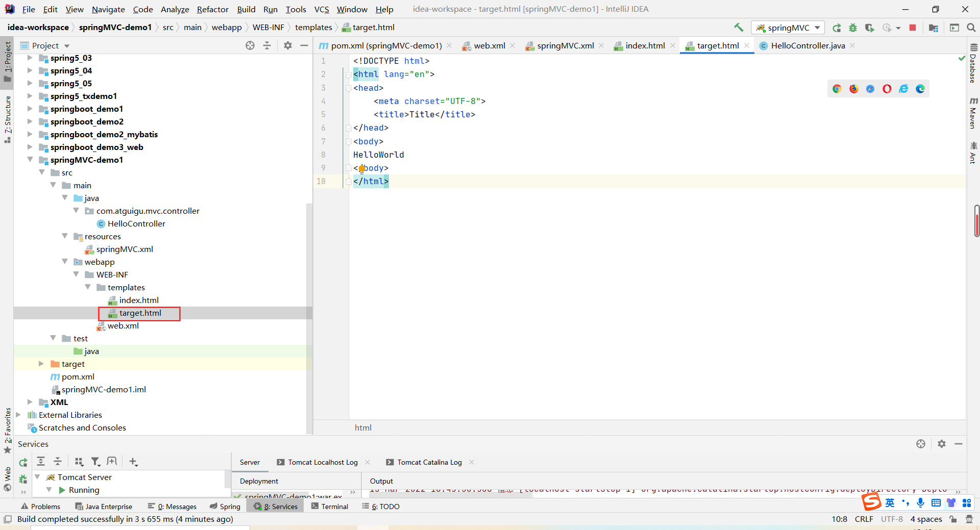Collapse all in Project panel
The image size is (980, 530).
point(267,45)
